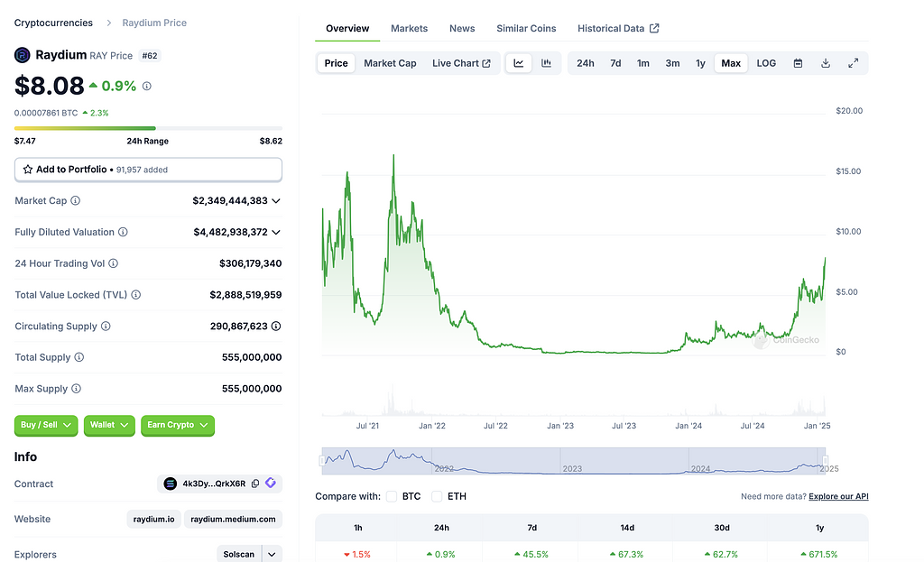The height and width of the screenshot is (562, 924).
Task: Open the Markets tab
Action: [x=409, y=29]
